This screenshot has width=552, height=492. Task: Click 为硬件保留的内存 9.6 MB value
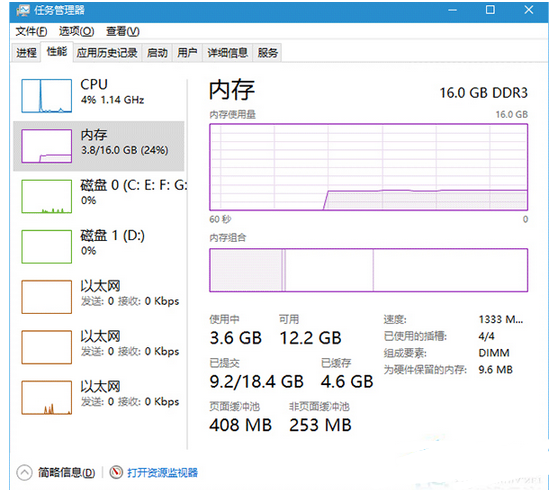tap(495, 370)
